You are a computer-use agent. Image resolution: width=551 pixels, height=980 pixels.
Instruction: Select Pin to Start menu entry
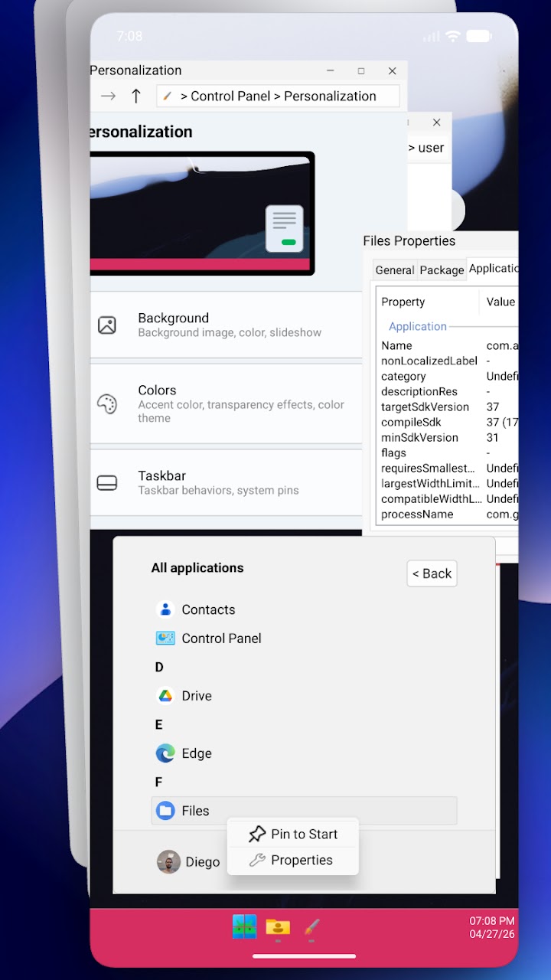[x=293, y=835]
